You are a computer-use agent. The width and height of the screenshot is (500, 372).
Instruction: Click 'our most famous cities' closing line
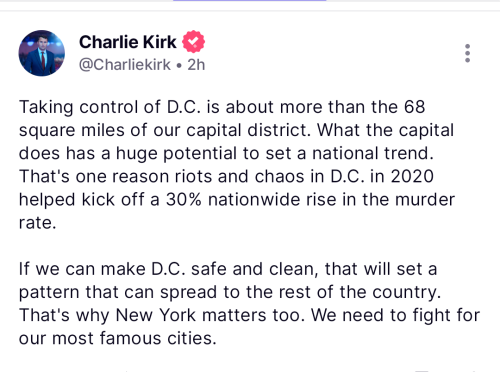click(118, 338)
